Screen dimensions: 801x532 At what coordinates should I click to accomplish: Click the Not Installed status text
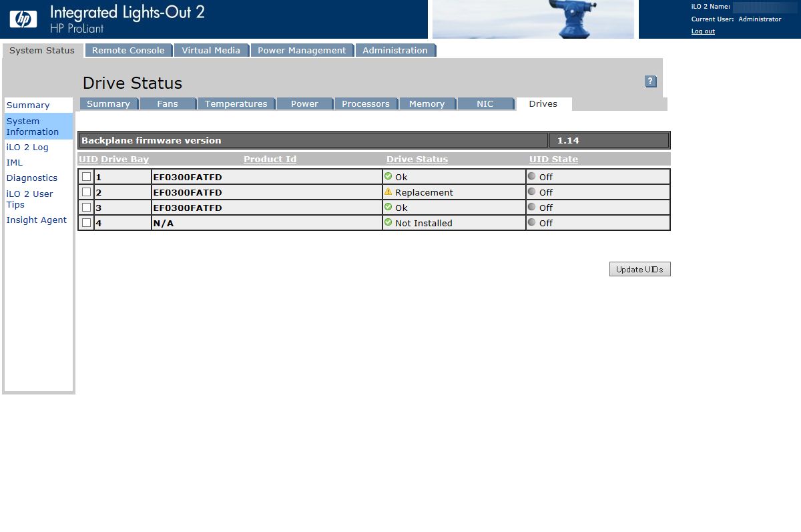click(x=423, y=223)
